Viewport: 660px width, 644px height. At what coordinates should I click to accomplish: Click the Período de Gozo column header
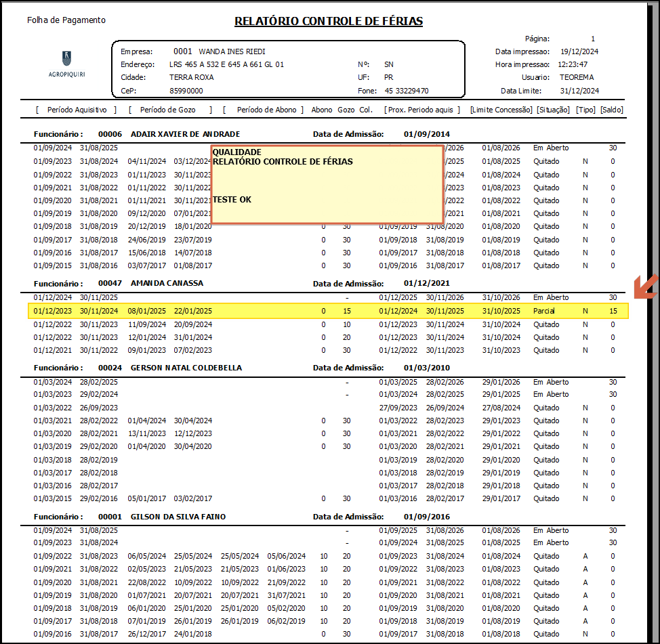170,110
